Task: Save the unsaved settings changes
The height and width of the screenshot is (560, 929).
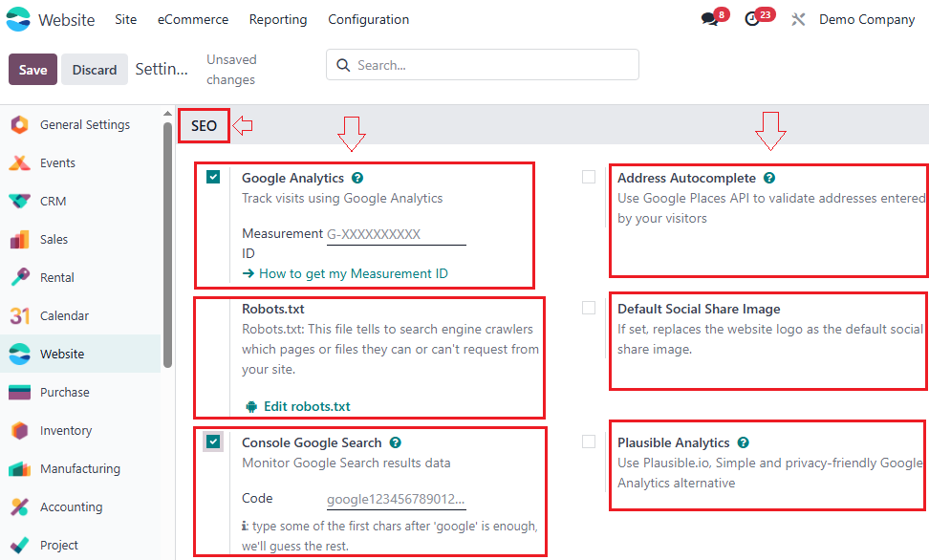Action: [32, 70]
